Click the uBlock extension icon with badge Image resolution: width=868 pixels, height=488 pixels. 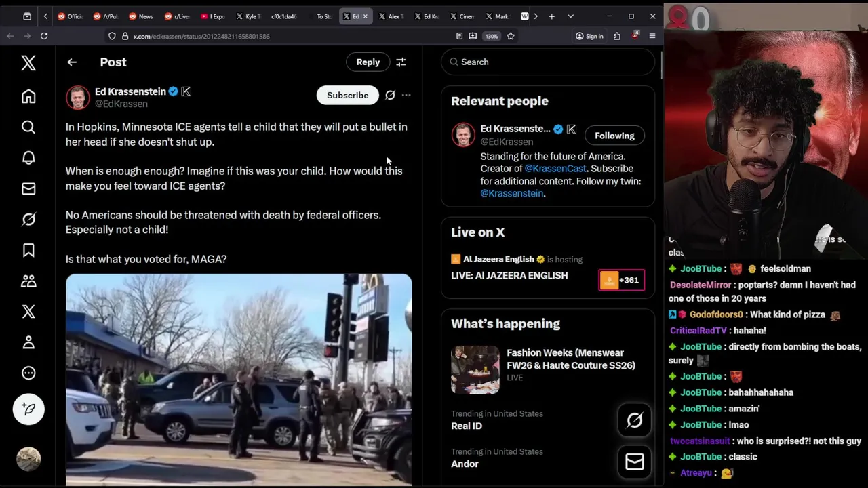click(635, 36)
